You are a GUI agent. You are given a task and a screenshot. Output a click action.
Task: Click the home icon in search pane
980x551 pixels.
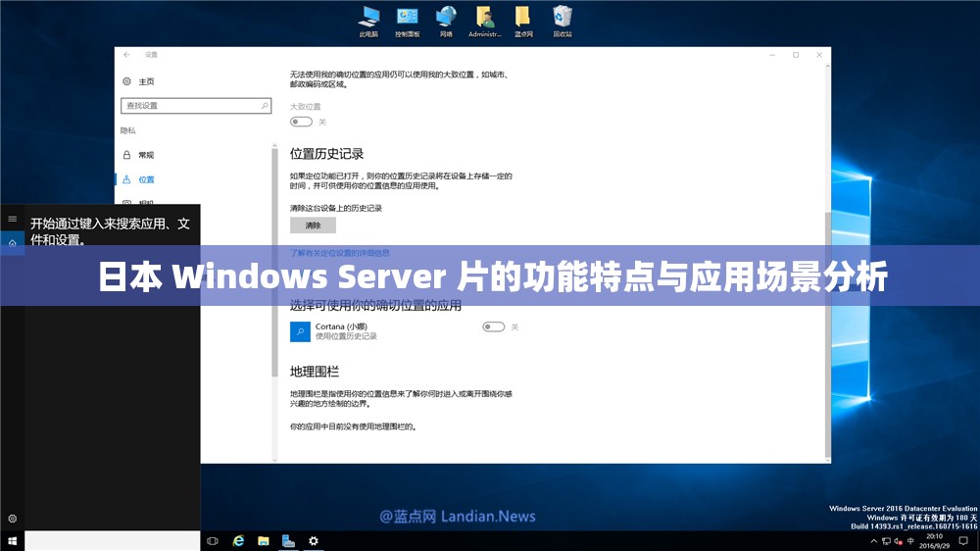point(12,243)
